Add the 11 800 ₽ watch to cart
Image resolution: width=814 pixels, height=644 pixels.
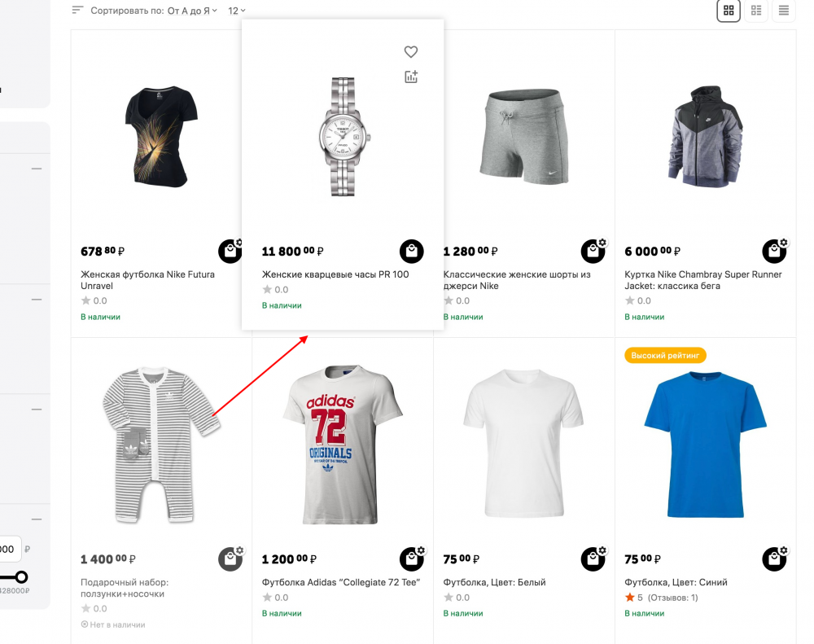[x=411, y=252]
